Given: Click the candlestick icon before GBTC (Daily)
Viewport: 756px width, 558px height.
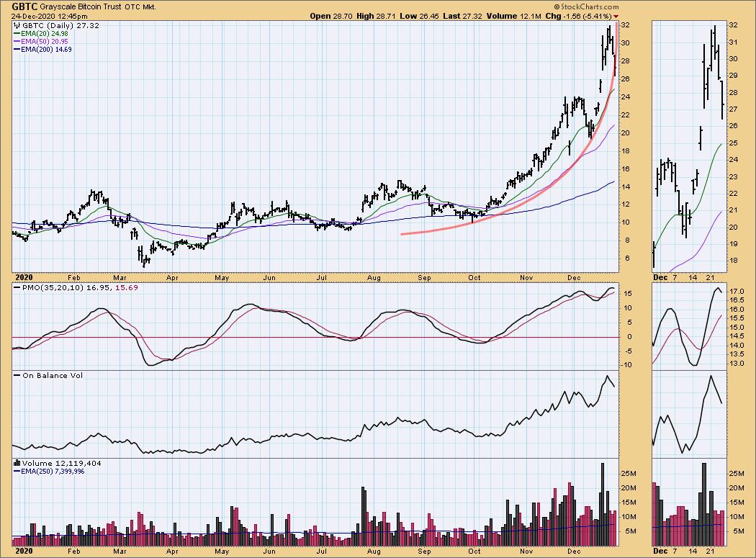Looking at the screenshot, I should pyautogui.click(x=17, y=26).
